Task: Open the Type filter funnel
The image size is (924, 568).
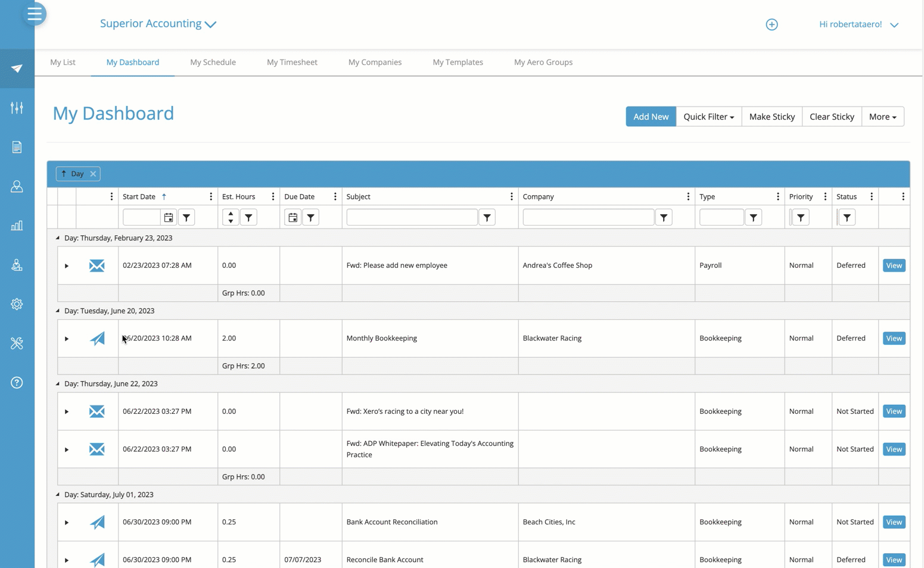Action: point(754,217)
